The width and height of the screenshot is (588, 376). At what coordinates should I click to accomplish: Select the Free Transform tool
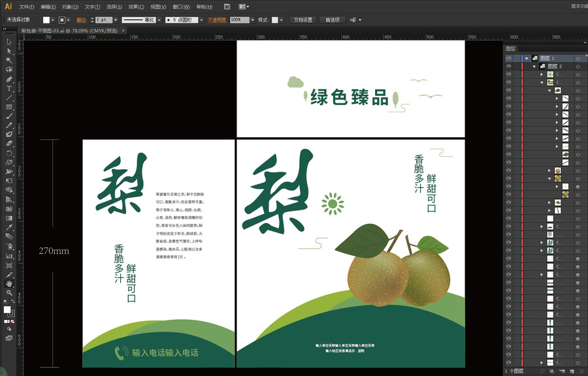[x=9, y=181]
